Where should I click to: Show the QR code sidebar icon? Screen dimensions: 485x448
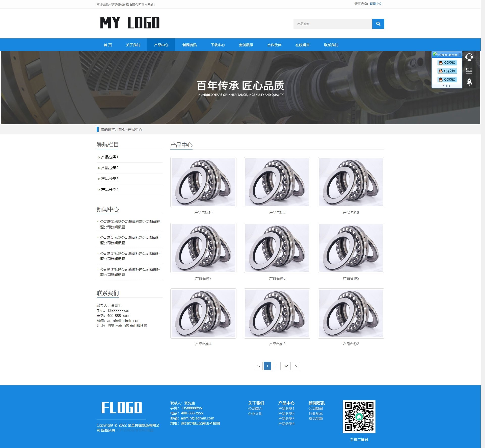tap(469, 71)
